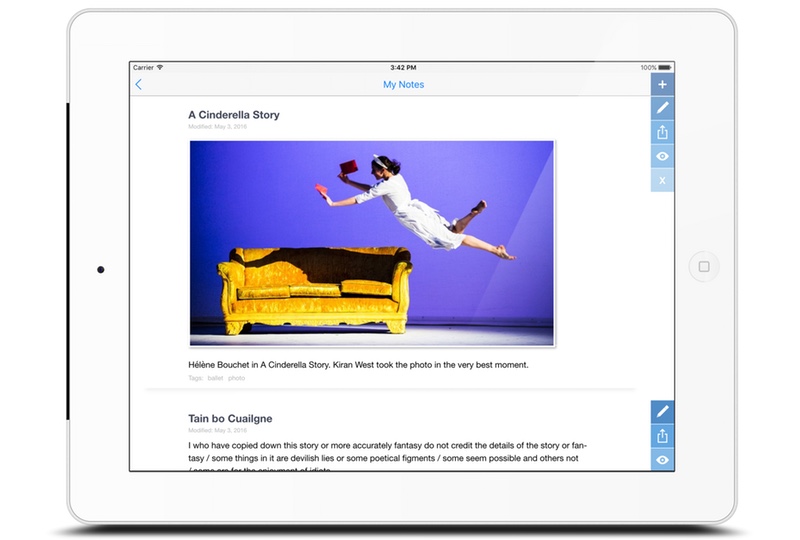Share the Tain bo Cuailgne note
The height and width of the screenshot is (540, 800).
[662, 436]
